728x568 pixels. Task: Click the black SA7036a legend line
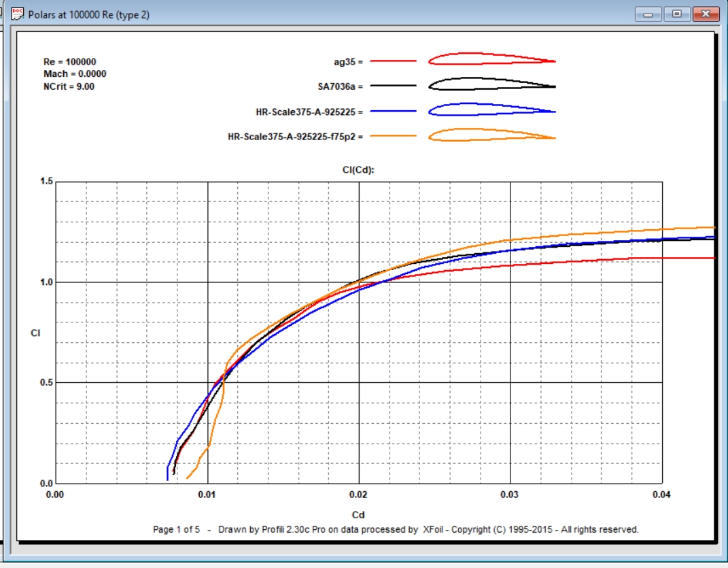point(393,86)
